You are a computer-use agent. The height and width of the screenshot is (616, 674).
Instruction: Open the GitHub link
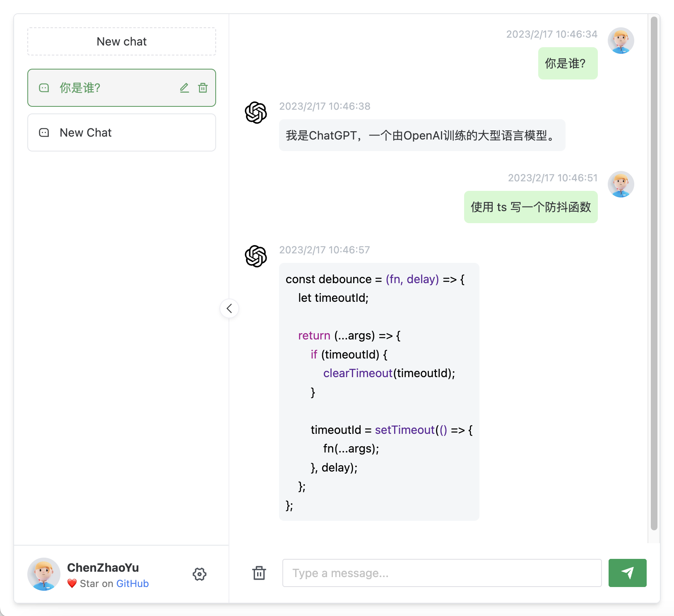[x=132, y=584]
